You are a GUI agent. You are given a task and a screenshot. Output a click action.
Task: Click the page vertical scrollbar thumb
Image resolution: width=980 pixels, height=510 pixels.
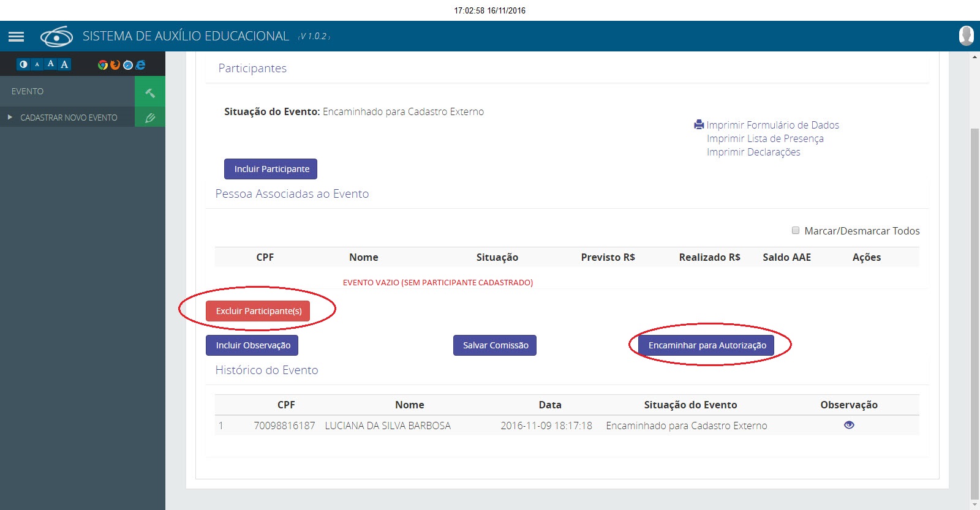pyautogui.click(x=974, y=312)
